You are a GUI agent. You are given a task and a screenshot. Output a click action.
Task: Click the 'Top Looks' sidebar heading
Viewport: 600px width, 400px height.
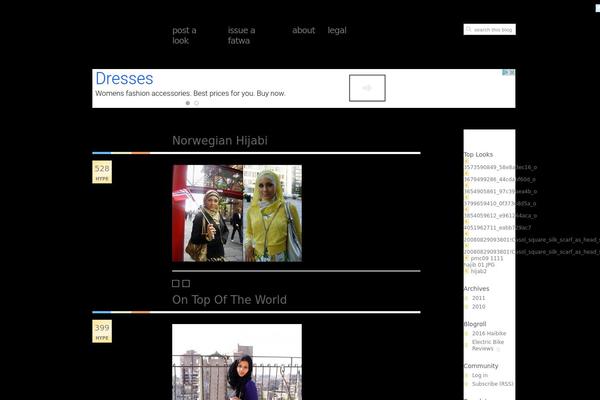tap(478, 155)
